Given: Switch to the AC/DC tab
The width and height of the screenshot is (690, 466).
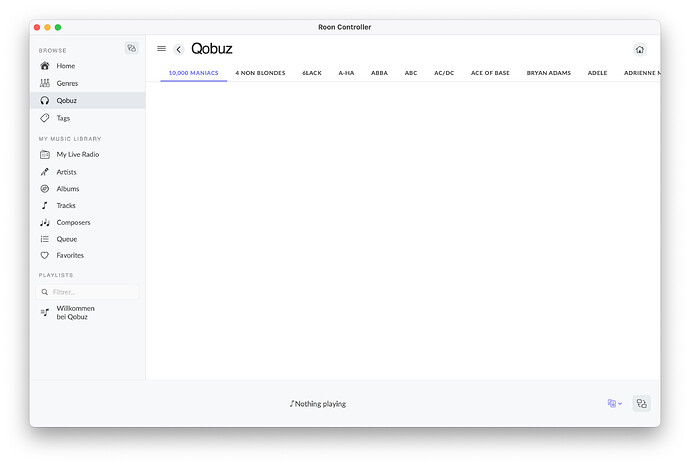Looking at the screenshot, I should tap(444, 73).
